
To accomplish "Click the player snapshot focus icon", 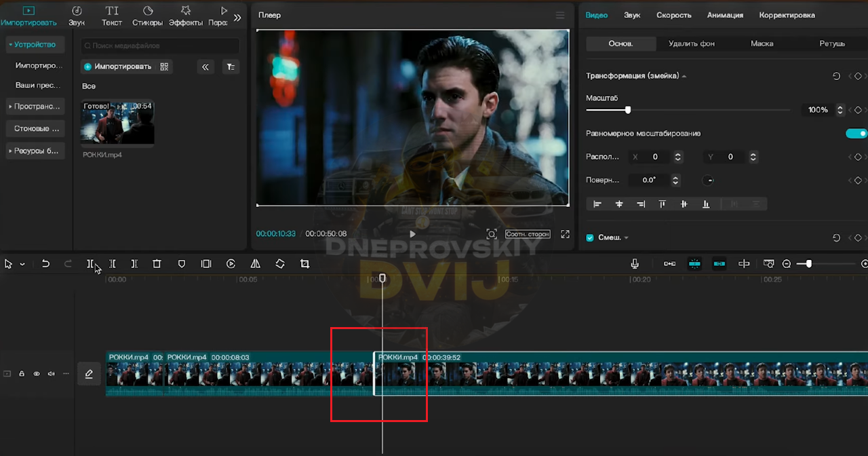I will coord(492,234).
